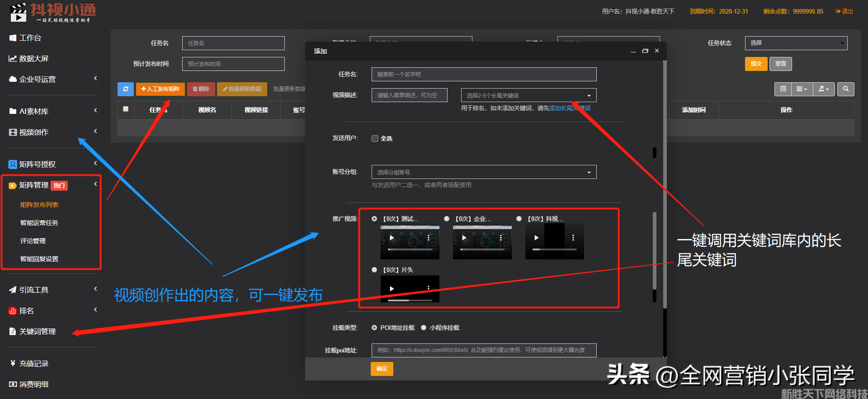868x399 pixels.
Task: Click the 重置 reset button
Action: click(x=781, y=64)
